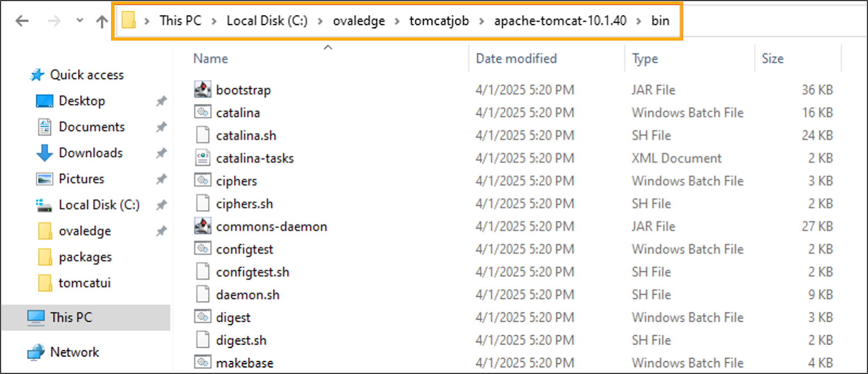Toggle the pin beside Downloads
This screenshot has width=868, height=374.
(x=161, y=153)
